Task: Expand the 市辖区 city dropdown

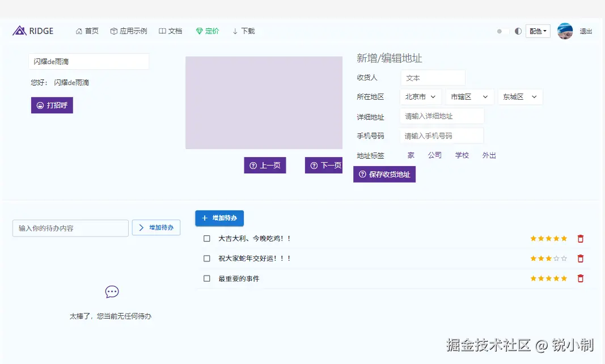Action: click(469, 97)
